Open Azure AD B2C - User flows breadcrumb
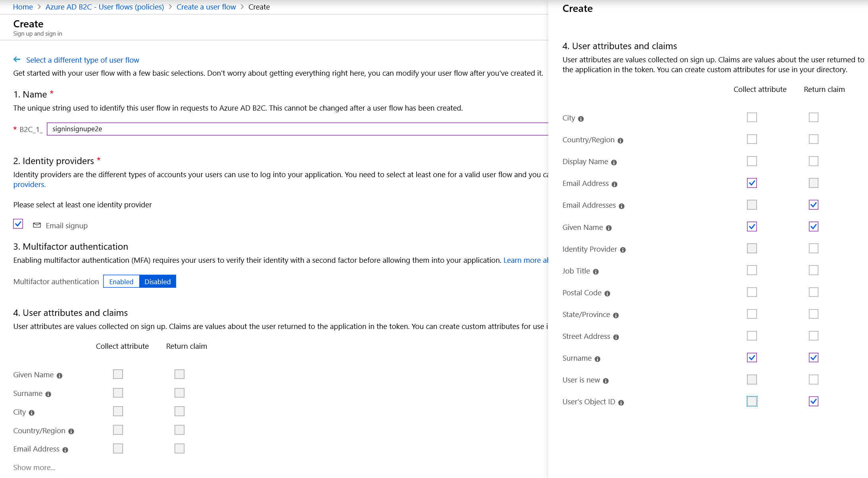 104,7
